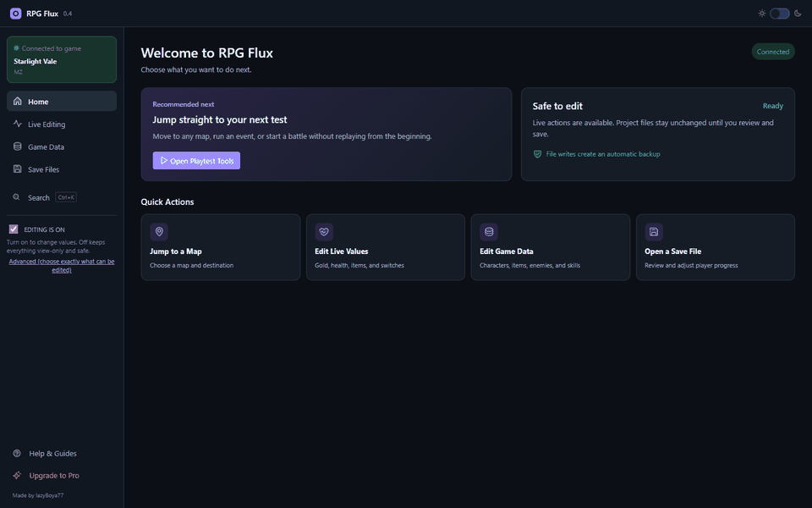Click the floppy icon on Open a Save File card
Image resolution: width=812 pixels, height=508 pixels.
654,232
